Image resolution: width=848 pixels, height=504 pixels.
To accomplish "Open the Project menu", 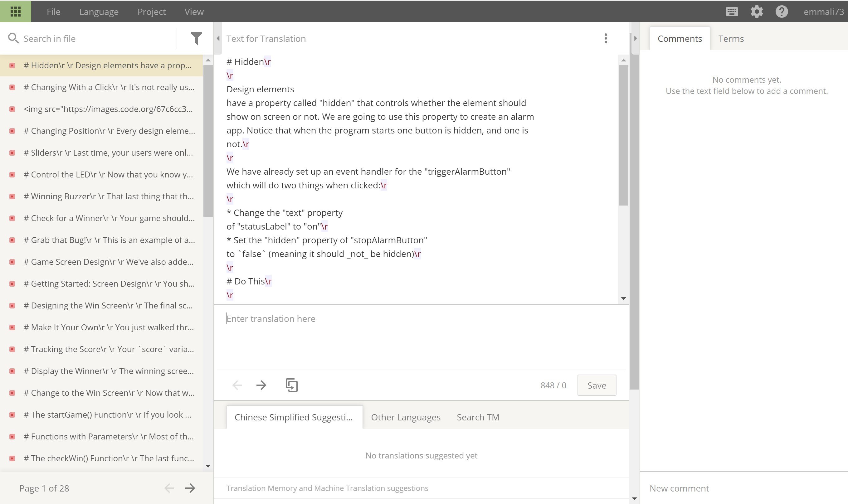I will click(152, 12).
